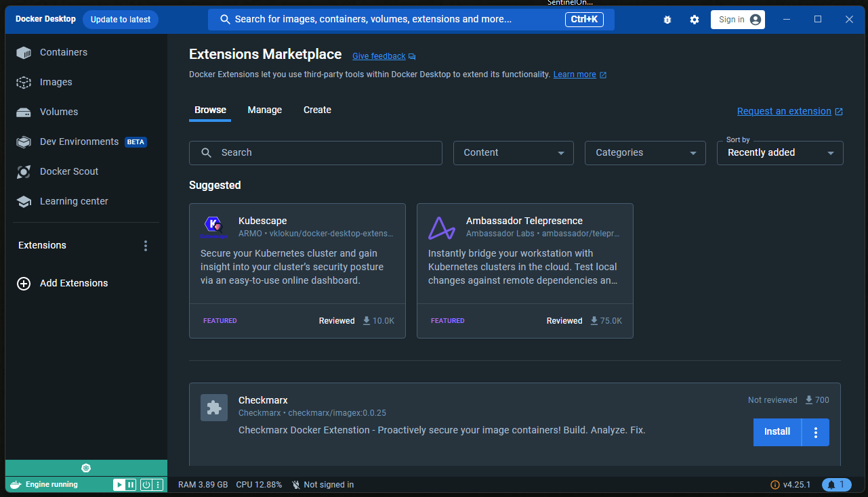The image size is (868, 497).
Task: Install the Checkmarx extension
Action: point(777,432)
